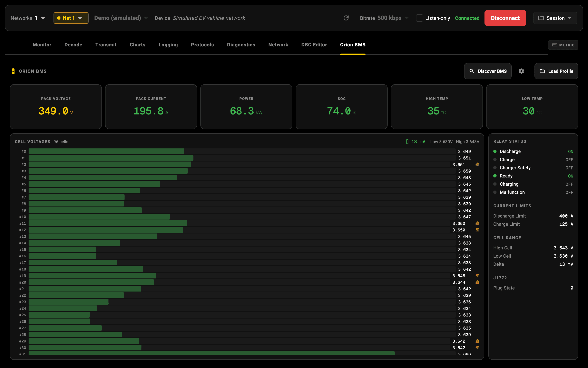
Task: Click the delta indicator icon beside 13 mV
Action: coord(407,142)
